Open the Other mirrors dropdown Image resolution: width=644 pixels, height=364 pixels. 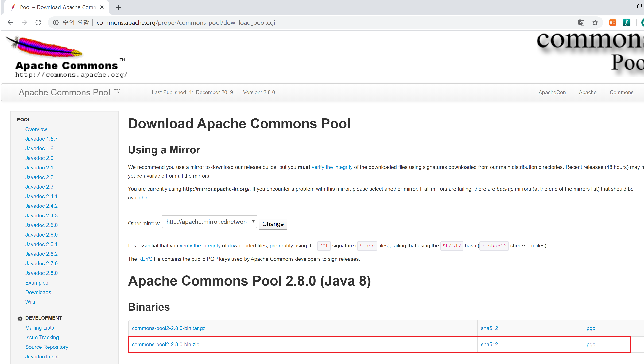point(209,222)
